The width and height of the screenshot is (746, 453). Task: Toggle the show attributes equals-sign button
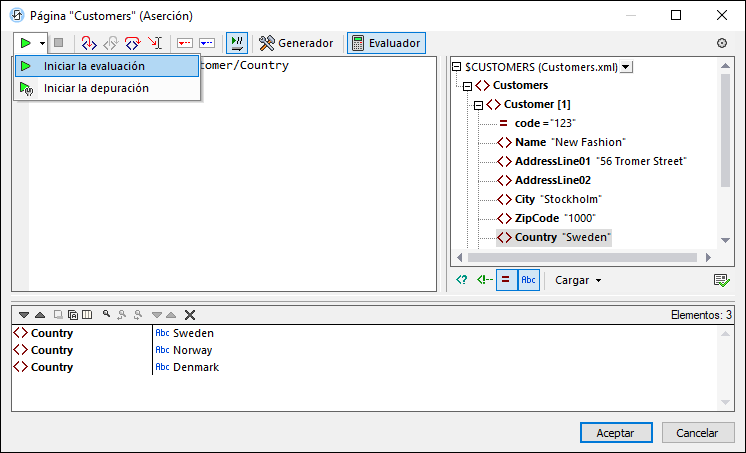[506, 280]
